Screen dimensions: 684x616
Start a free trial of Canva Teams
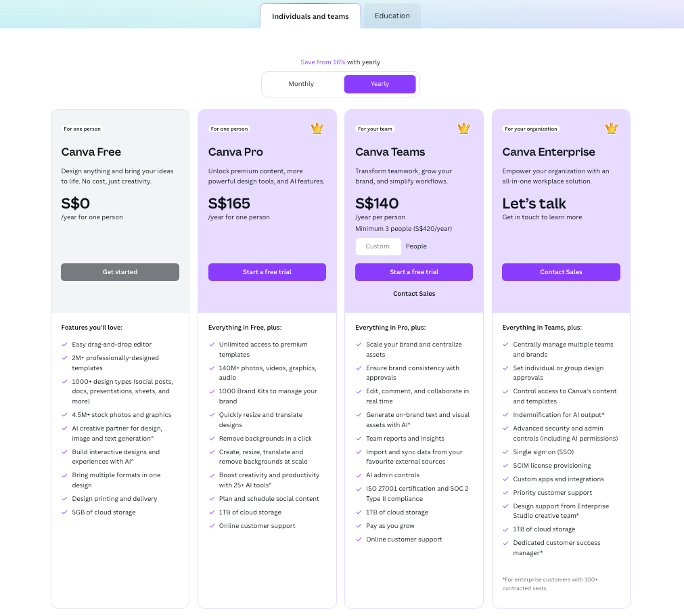[x=414, y=272]
